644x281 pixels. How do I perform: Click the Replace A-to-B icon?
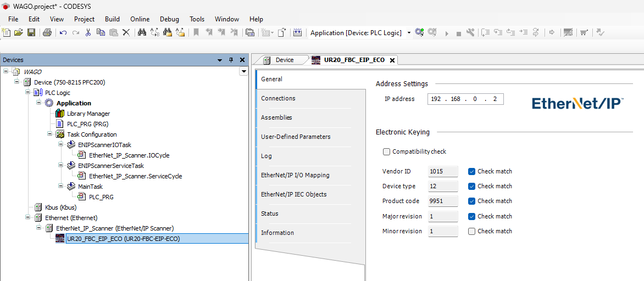click(x=155, y=32)
